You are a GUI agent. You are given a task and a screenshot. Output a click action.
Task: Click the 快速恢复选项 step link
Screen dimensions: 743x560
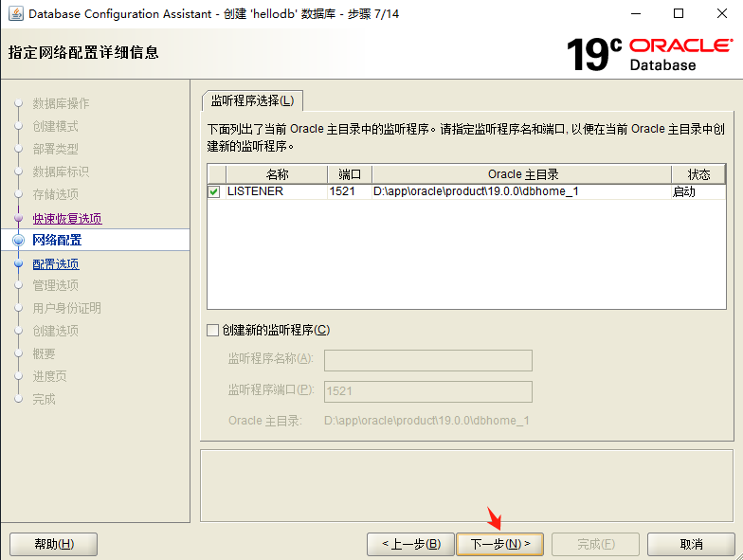click(67, 218)
